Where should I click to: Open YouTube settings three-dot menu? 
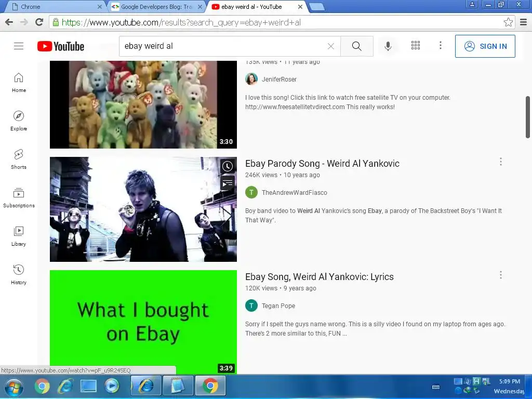click(x=441, y=46)
